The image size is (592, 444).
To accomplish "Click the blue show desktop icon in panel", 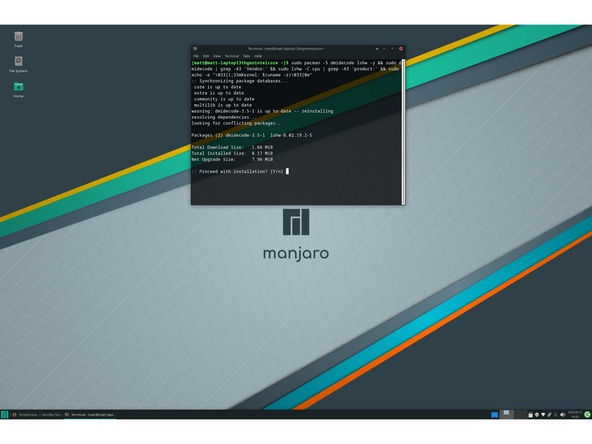I will click(x=495, y=415).
